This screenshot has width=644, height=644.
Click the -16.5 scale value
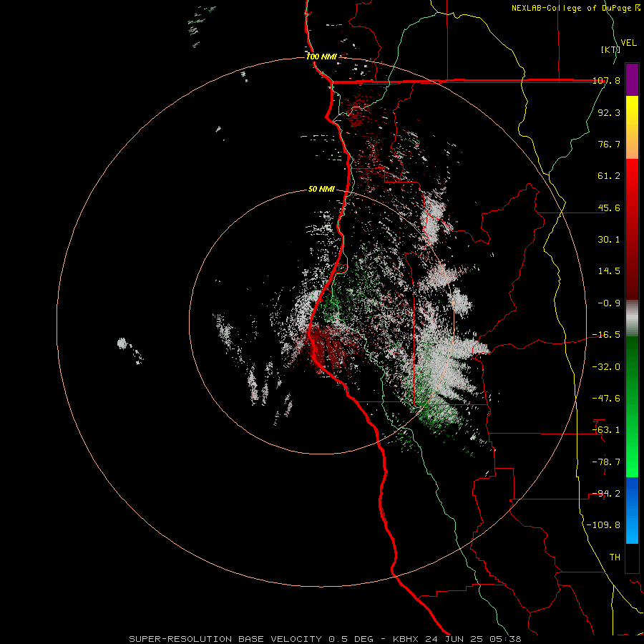(606, 335)
